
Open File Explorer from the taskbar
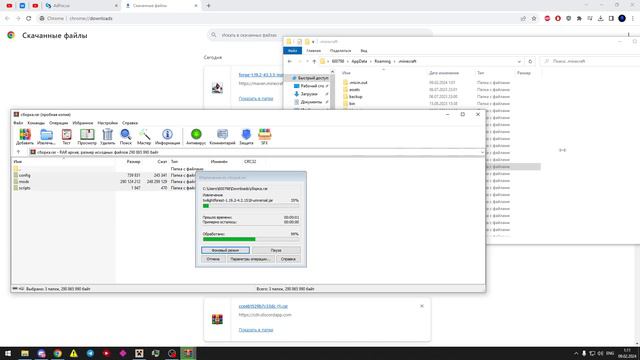[25, 353]
